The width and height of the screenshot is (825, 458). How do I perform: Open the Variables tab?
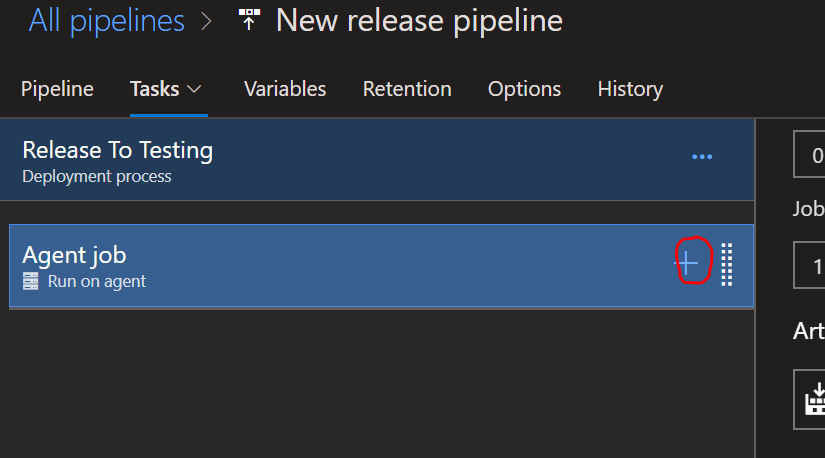pyautogui.click(x=285, y=89)
